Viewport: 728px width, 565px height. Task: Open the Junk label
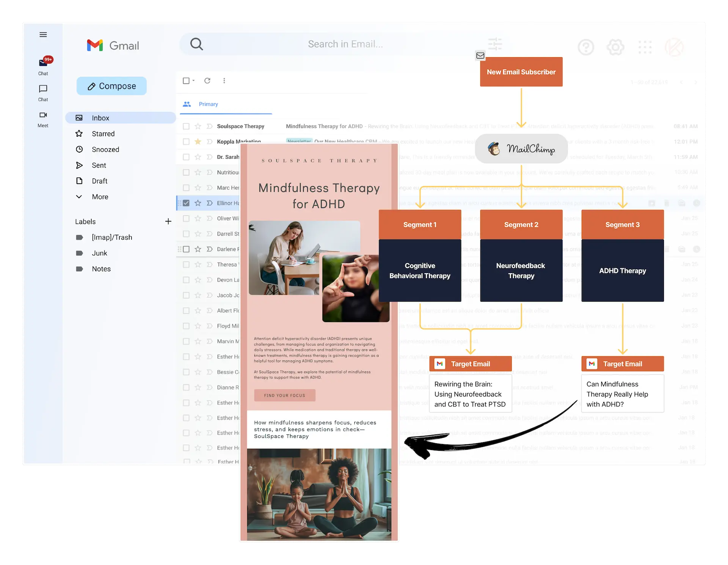click(99, 253)
